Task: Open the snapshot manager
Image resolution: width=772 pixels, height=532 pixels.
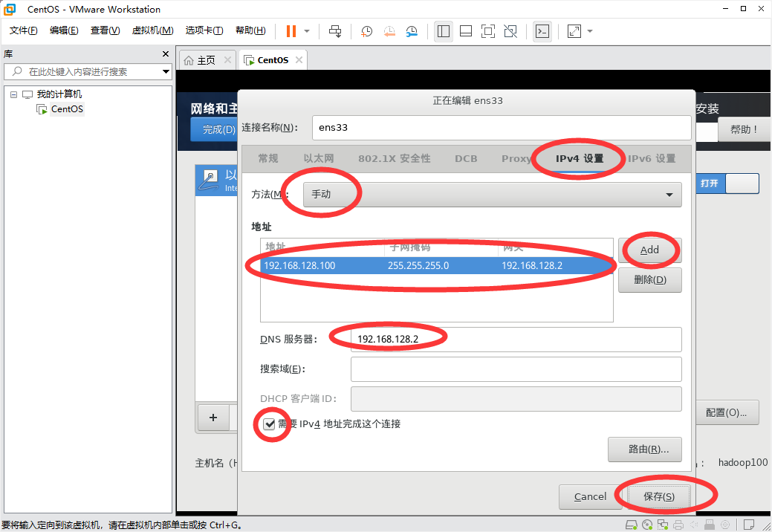Action: point(412,31)
